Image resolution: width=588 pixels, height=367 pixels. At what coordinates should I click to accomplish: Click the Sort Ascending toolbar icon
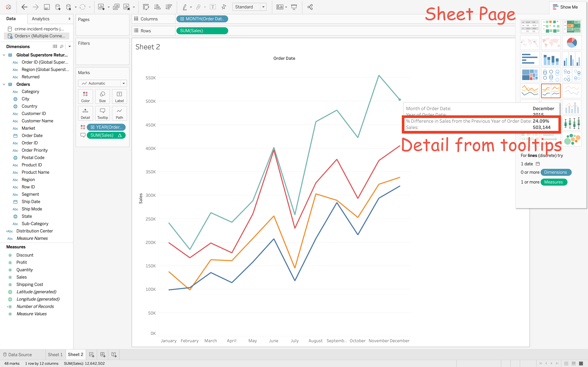click(x=157, y=7)
